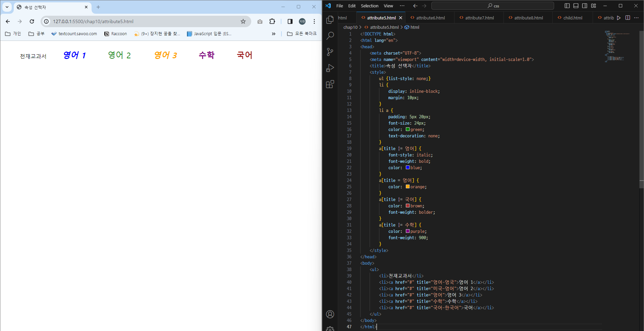644x331 pixels.
Task: Close the attribute5.html editor tab
Action: pos(400,18)
